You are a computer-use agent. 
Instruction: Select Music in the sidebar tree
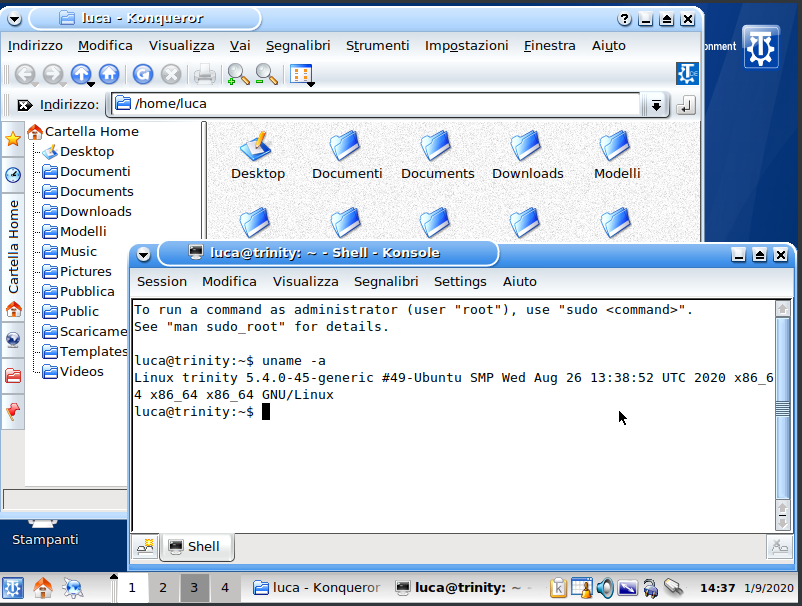(x=70, y=252)
